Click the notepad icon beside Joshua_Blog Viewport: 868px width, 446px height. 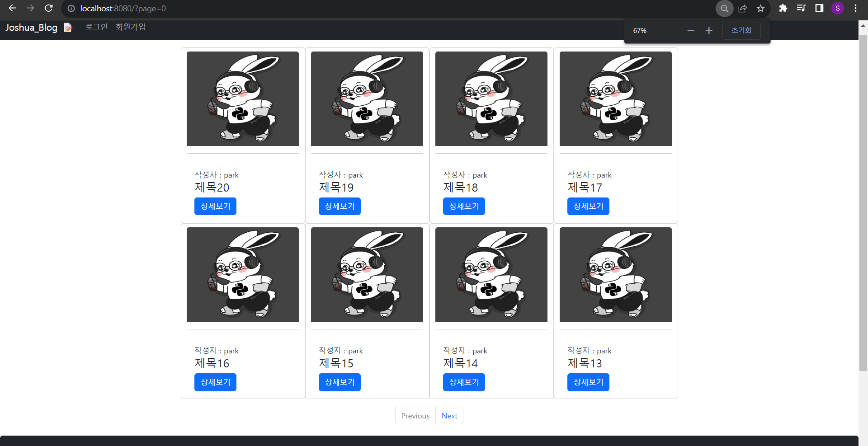tap(68, 28)
